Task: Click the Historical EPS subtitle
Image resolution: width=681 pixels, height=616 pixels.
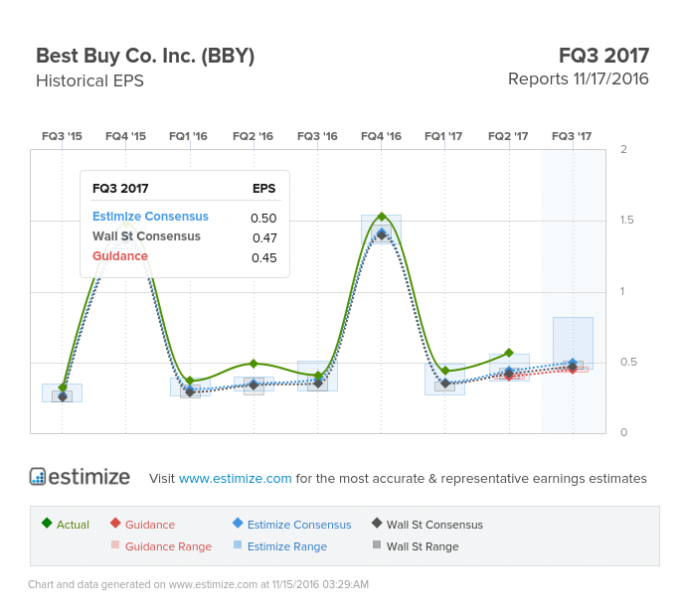Action: click(89, 80)
